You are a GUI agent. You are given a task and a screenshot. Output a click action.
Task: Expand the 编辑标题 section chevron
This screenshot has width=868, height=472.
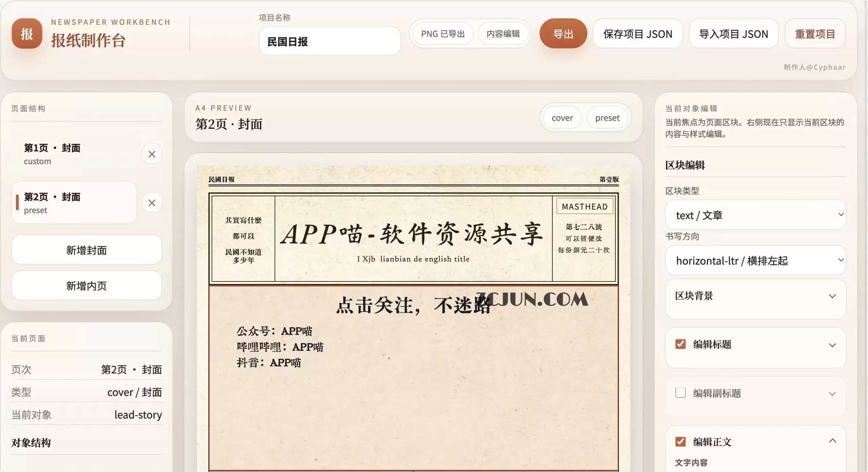tap(832, 345)
